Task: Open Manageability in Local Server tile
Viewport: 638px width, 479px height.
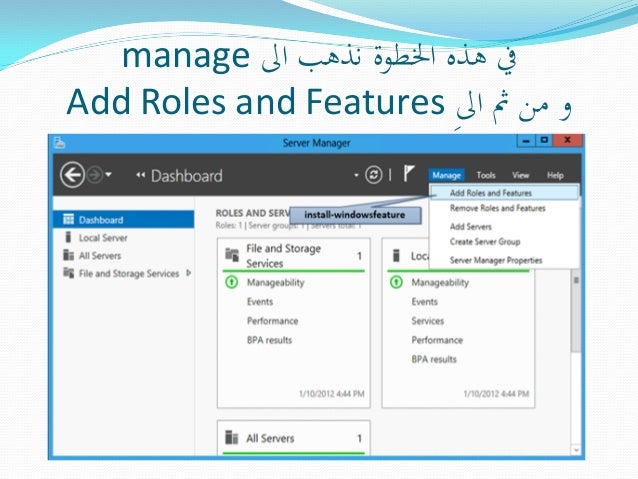Action: click(440, 282)
